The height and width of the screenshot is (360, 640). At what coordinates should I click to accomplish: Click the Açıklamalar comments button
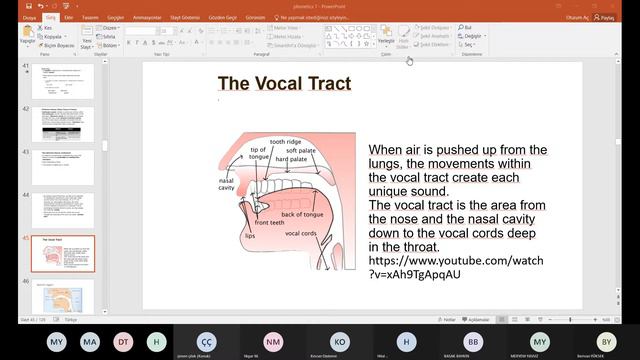(x=476, y=320)
